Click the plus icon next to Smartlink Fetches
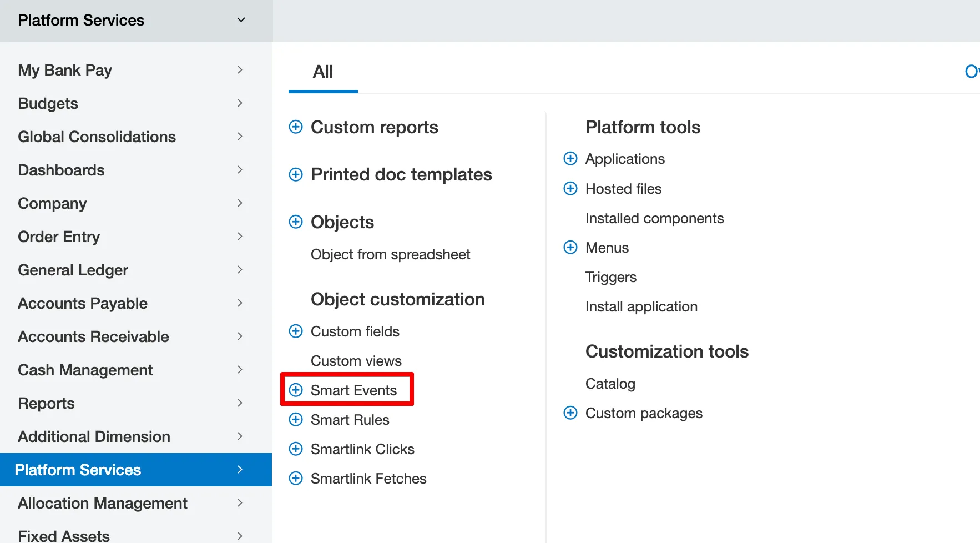980x543 pixels. tap(296, 479)
